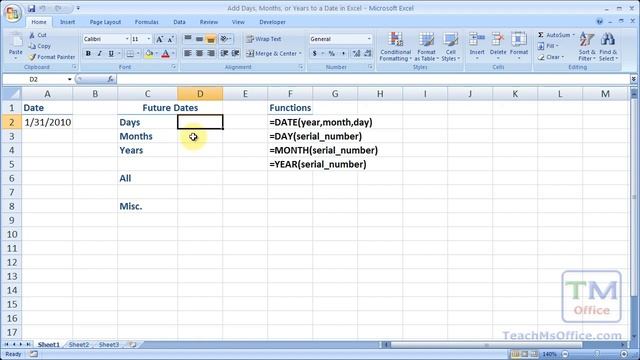Toggle Align Text Right

(x=211, y=53)
